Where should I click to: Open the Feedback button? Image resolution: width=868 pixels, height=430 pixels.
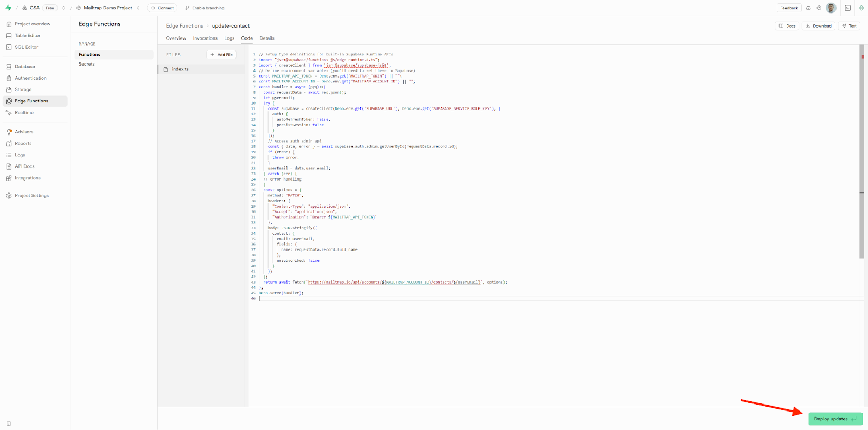pyautogui.click(x=789, y=8)
